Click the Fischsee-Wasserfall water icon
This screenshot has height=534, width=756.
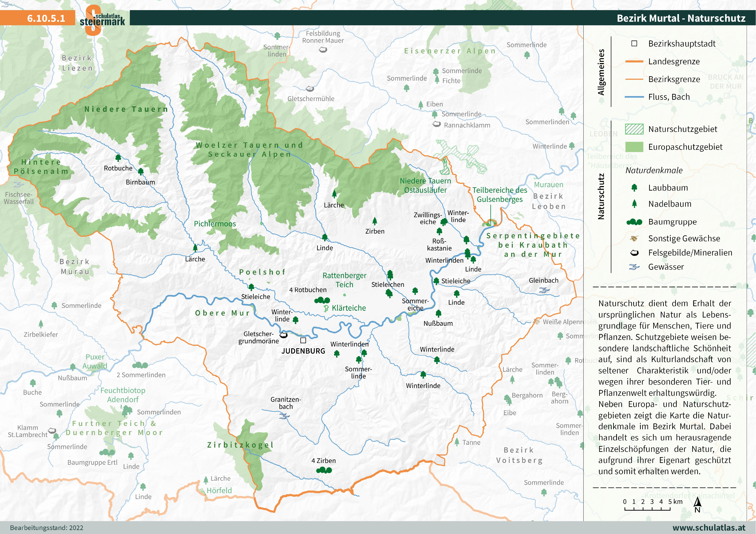(19, 185)
